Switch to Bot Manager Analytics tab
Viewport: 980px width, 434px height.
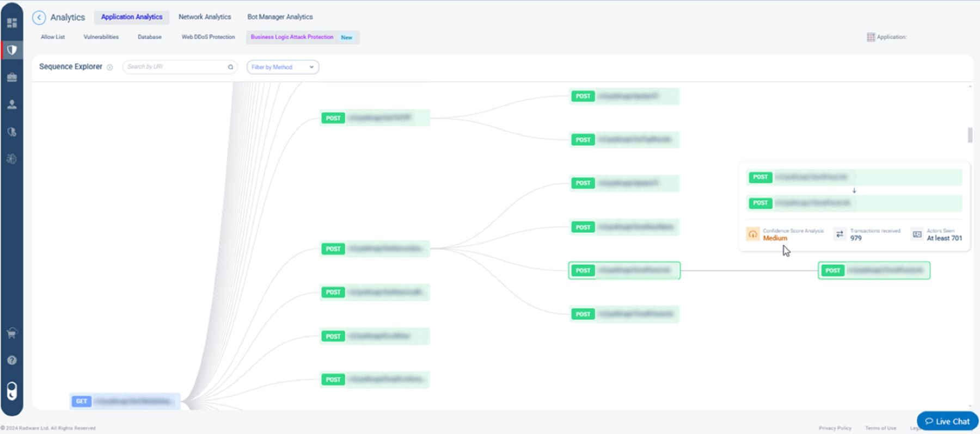coord(280,17)
